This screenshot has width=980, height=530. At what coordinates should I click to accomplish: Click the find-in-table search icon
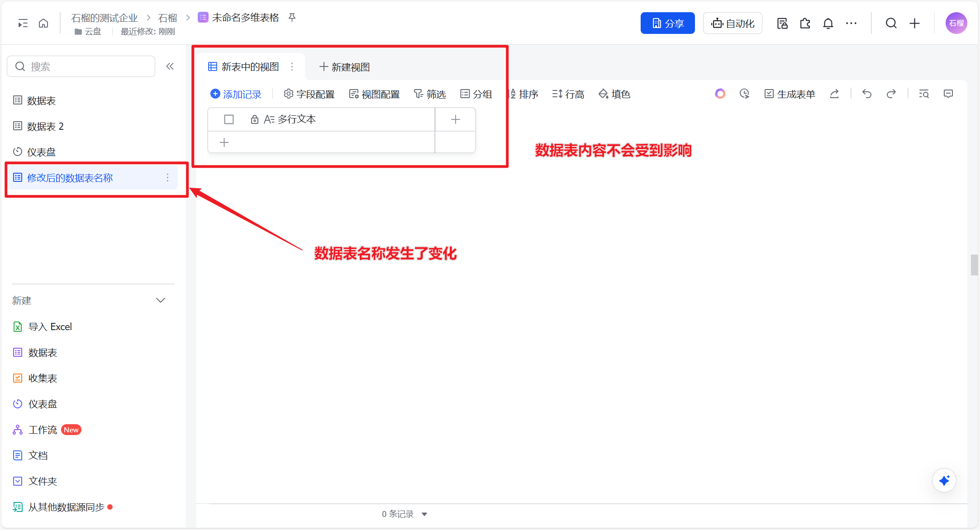(924, 94)
